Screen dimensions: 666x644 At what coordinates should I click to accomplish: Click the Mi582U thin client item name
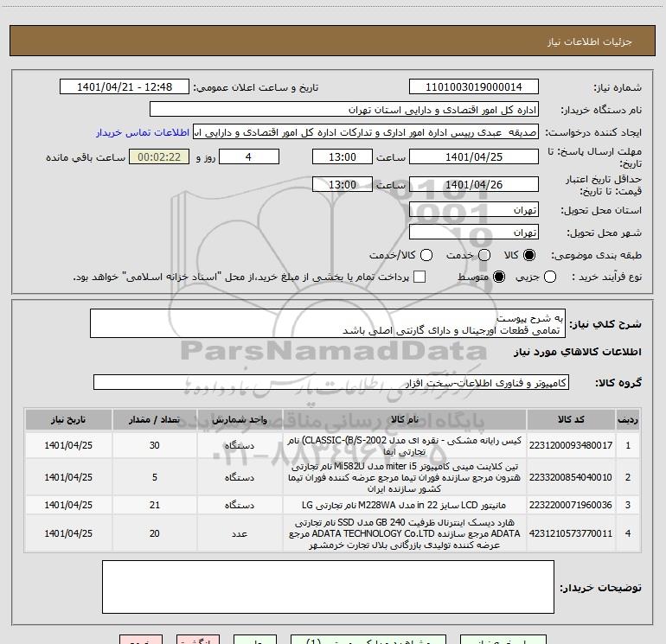tap(405, 477)
